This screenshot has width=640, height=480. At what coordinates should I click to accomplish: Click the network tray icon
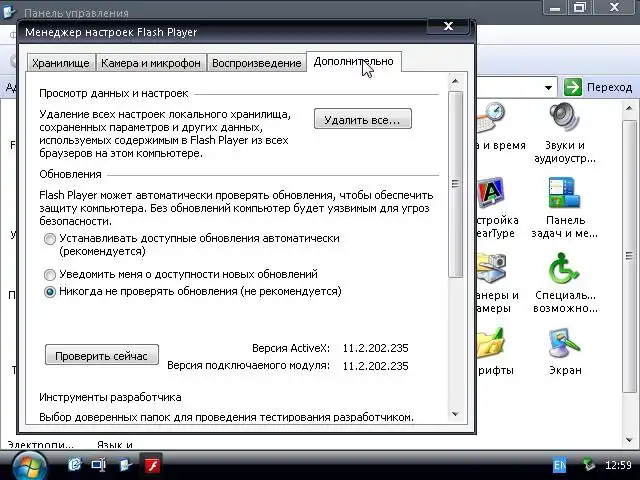588,465
